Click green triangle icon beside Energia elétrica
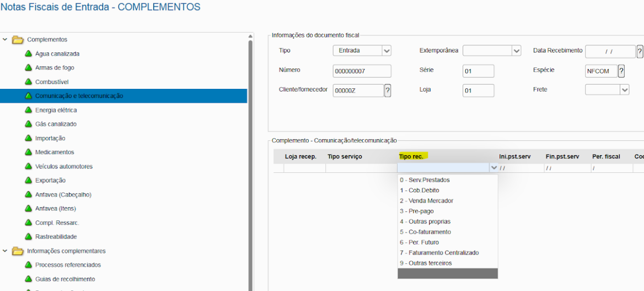 [28, 110]
